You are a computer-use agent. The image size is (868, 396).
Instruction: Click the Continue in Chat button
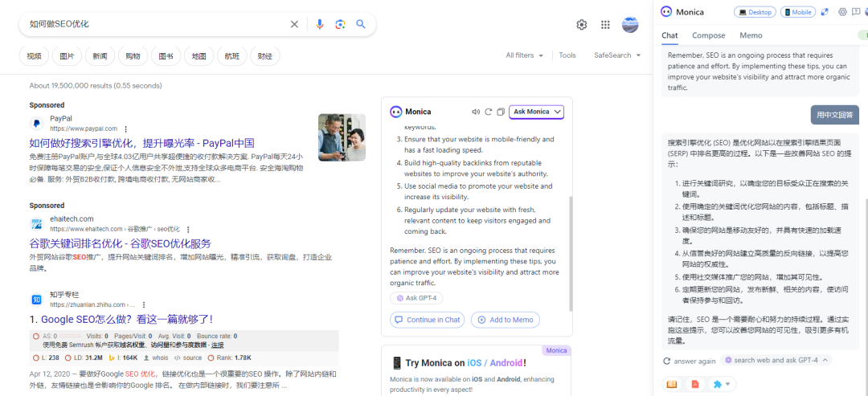428,320
